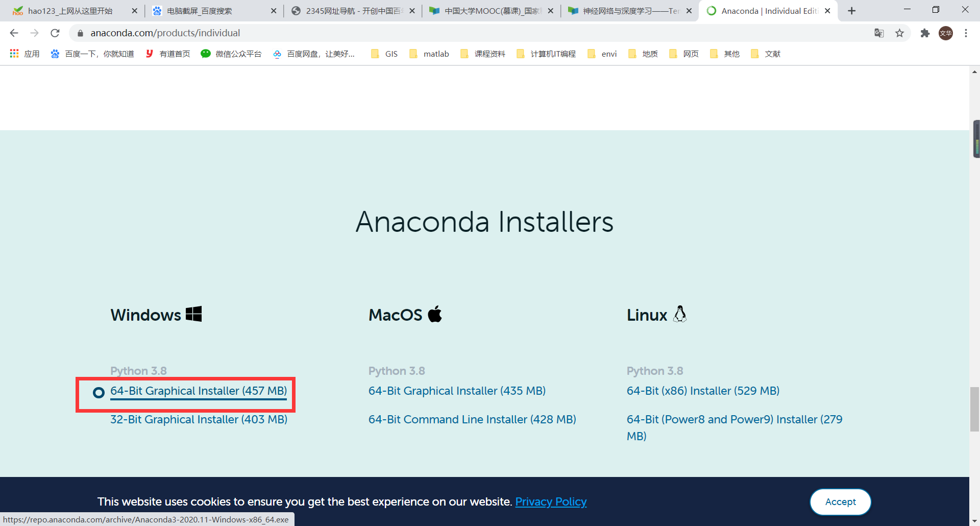This screenshot has width=980, height=526.
Task: Open 百度网盘 bookmark
Action: 314,54
